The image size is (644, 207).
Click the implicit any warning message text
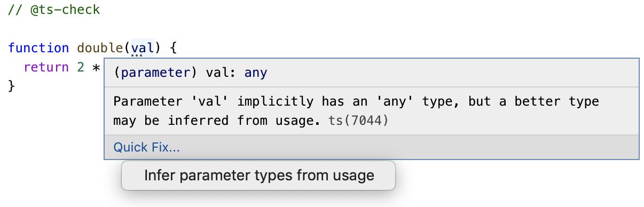tap(356, 111)
